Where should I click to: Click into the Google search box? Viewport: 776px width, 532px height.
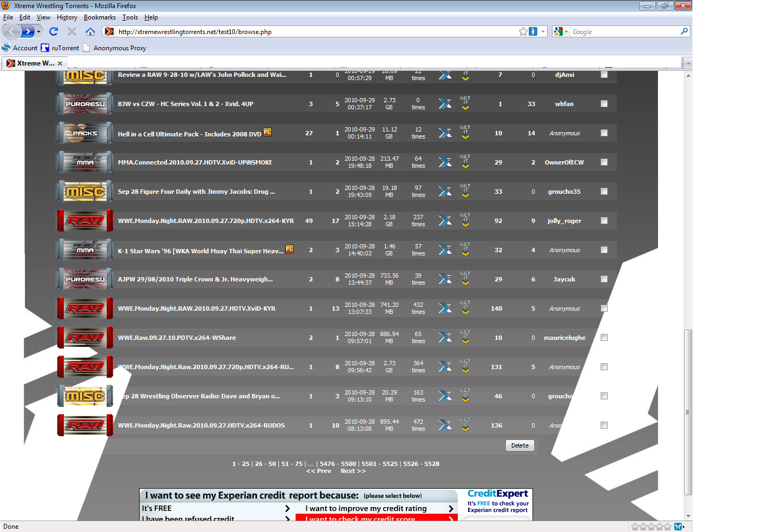pyautogui.click(x=625, y=31)
